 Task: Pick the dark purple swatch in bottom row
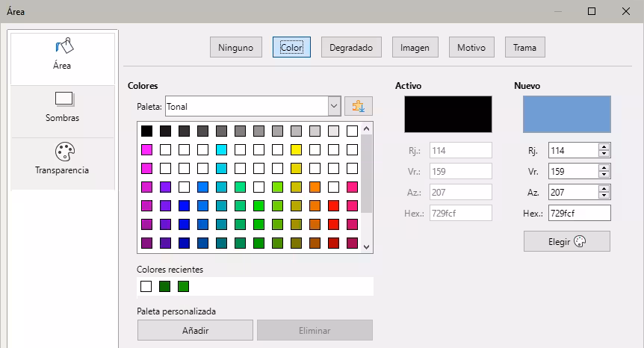tap(146, 243)
